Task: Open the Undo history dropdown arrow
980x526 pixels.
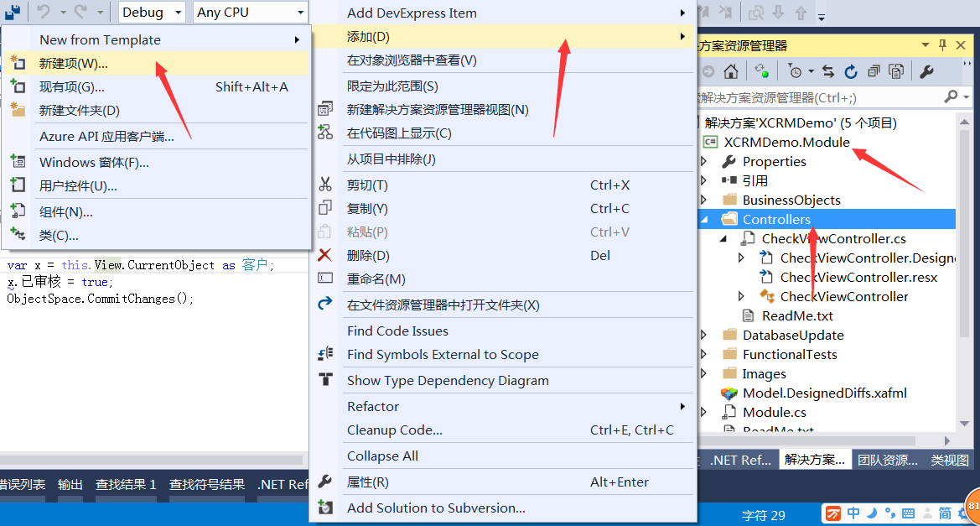Action: pos(63,12)
